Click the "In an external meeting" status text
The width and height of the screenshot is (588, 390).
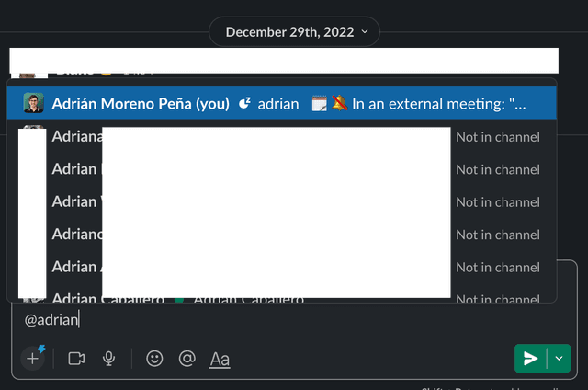(x=439, y=104)
